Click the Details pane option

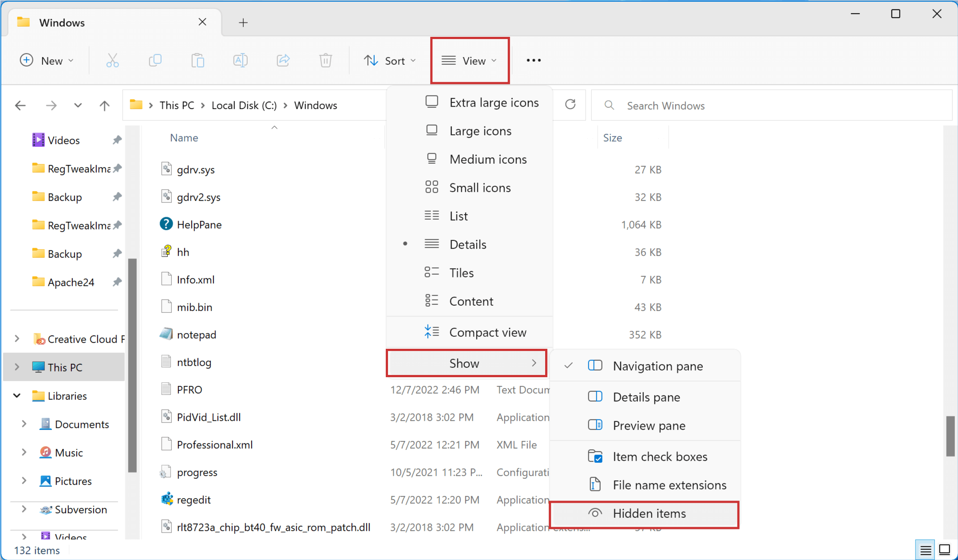(x=646, y=397)
